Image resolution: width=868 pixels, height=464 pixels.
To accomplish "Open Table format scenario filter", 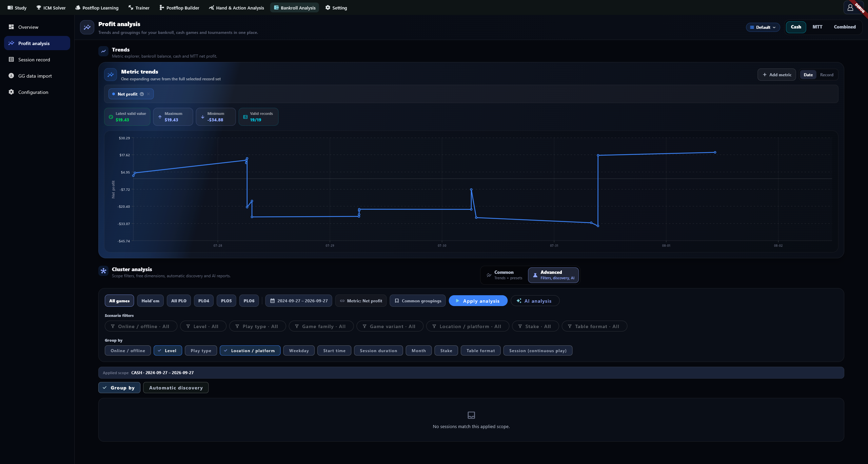I will tap(594, 326).
